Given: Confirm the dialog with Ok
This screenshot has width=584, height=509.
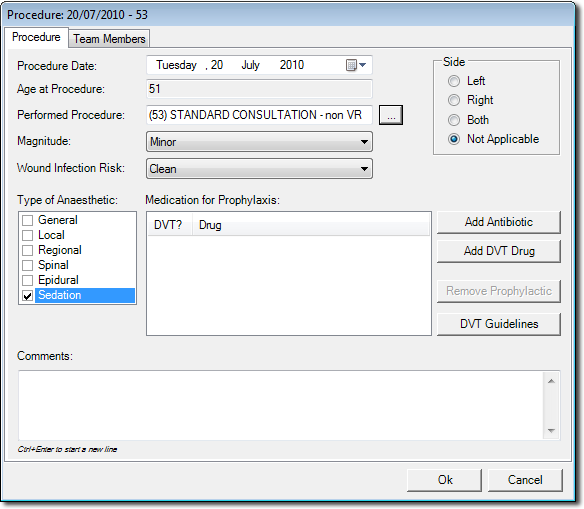Looking at the screenshot, I should [x=444, y=480].
